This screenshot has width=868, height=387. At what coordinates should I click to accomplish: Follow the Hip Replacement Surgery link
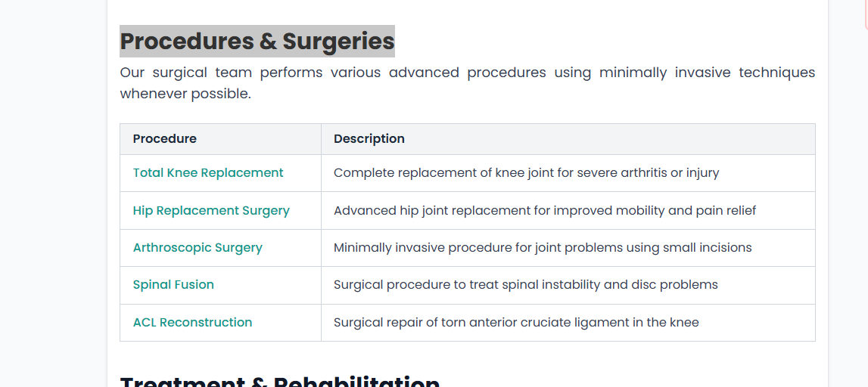tap(211, 211)
